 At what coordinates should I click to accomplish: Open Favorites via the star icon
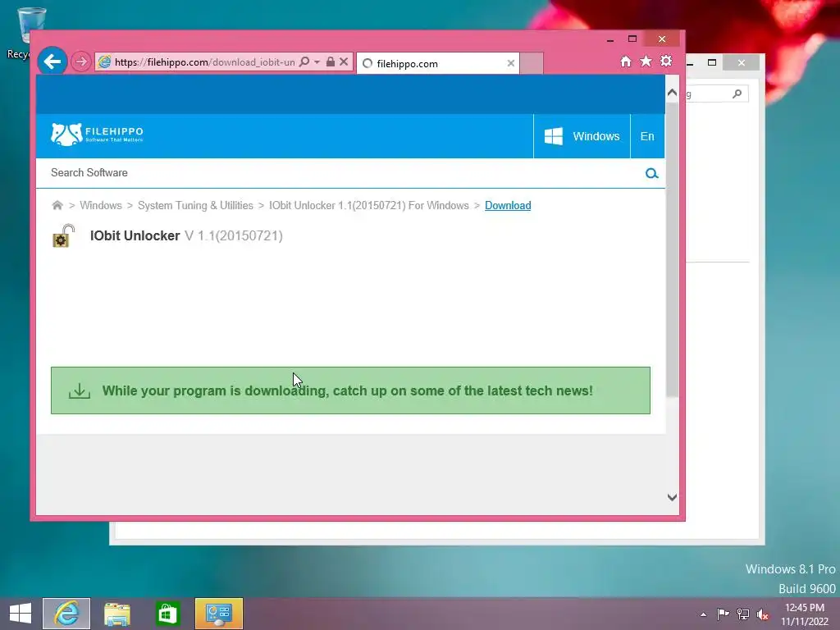[x=646, y=61]
